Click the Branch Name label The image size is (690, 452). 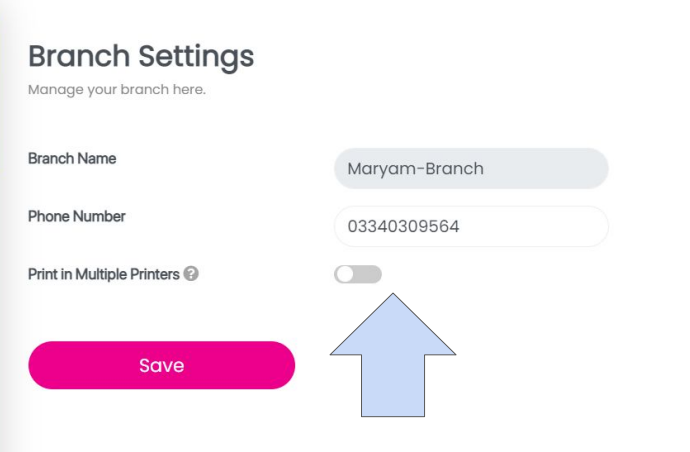click(x=72, y=159)
